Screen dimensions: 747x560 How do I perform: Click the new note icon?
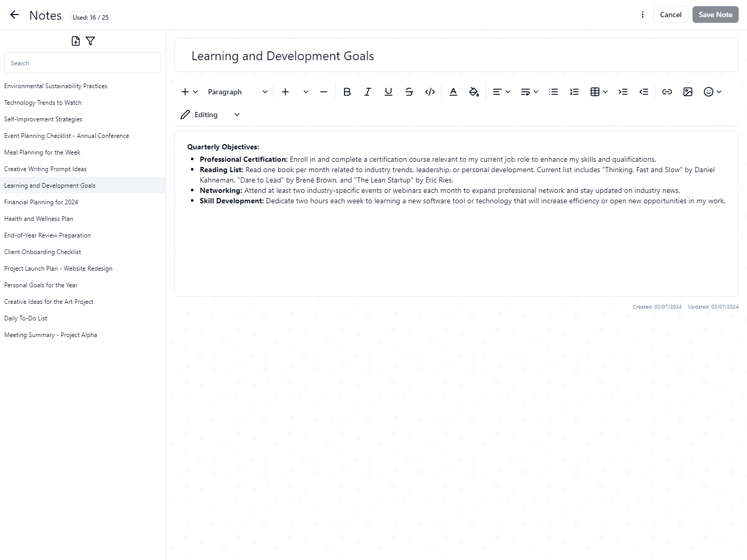(76, 41)
